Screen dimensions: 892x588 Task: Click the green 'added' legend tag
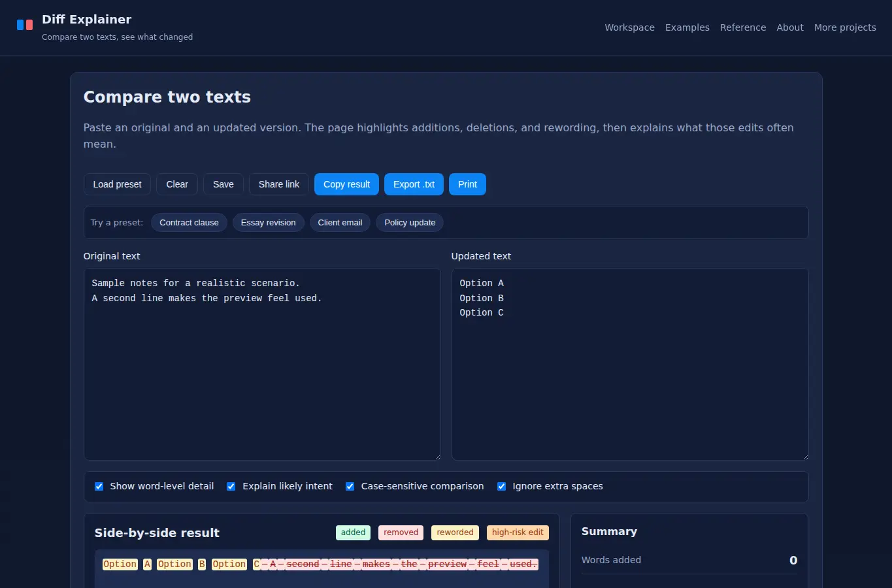(353, 532)
